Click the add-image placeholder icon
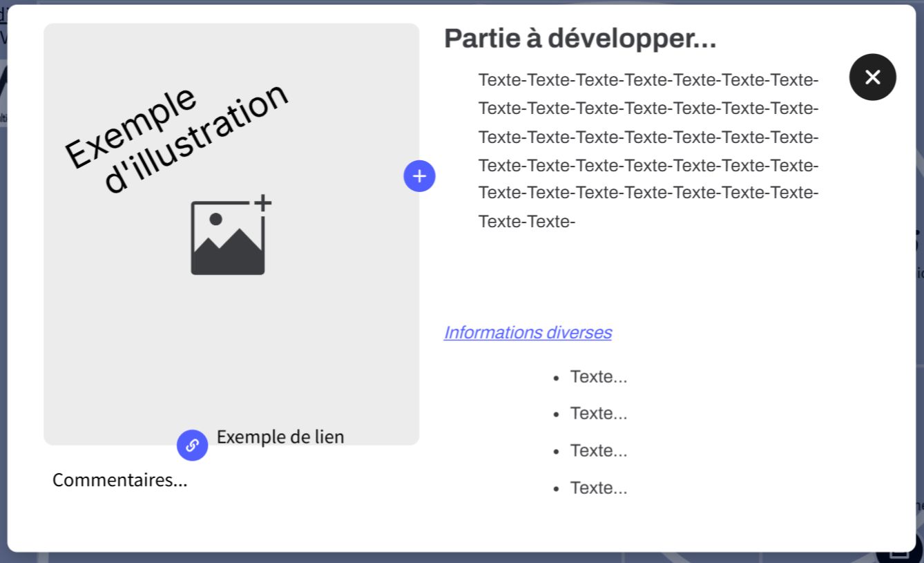 [228, 238]
